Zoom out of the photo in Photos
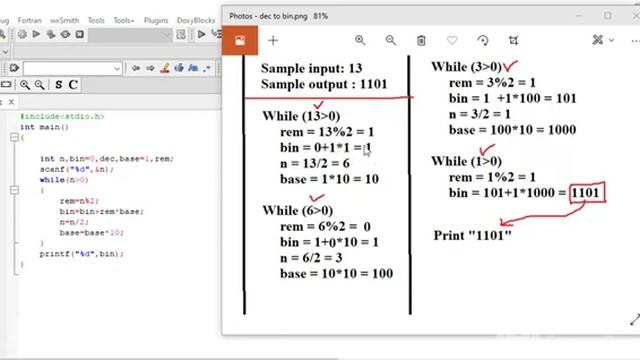Image resolution: width=640 pixels, height=360 pixels. click(391, 40)
